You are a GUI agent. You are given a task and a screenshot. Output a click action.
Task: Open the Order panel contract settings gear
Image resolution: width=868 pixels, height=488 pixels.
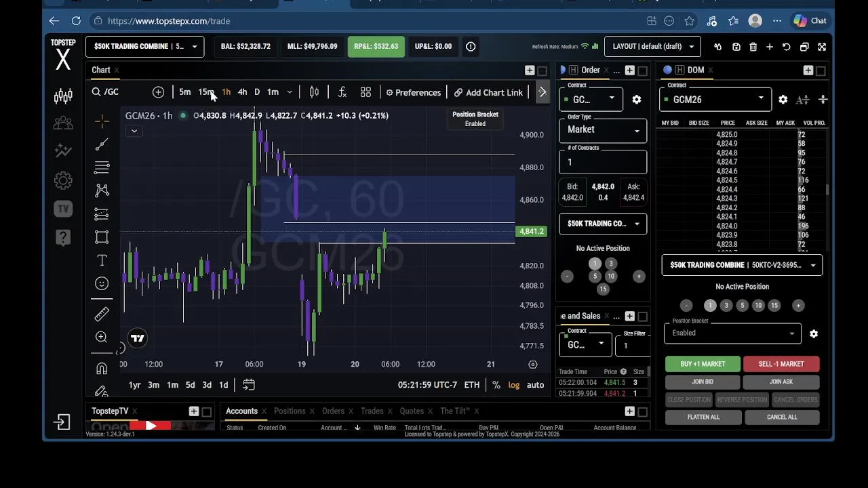[637, 100]
